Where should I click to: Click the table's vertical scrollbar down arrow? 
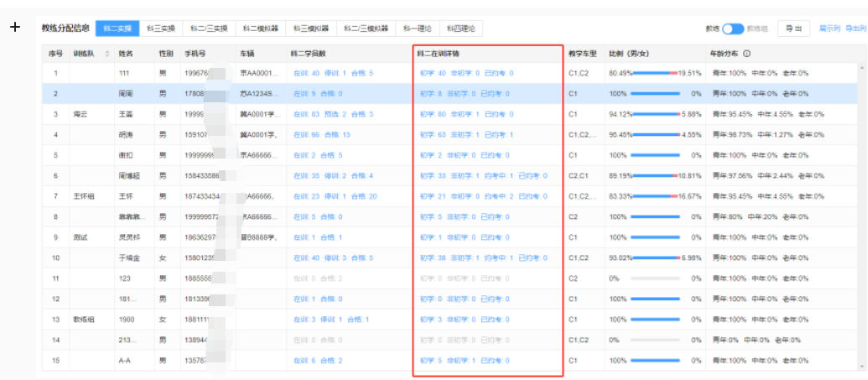(863, 367)
